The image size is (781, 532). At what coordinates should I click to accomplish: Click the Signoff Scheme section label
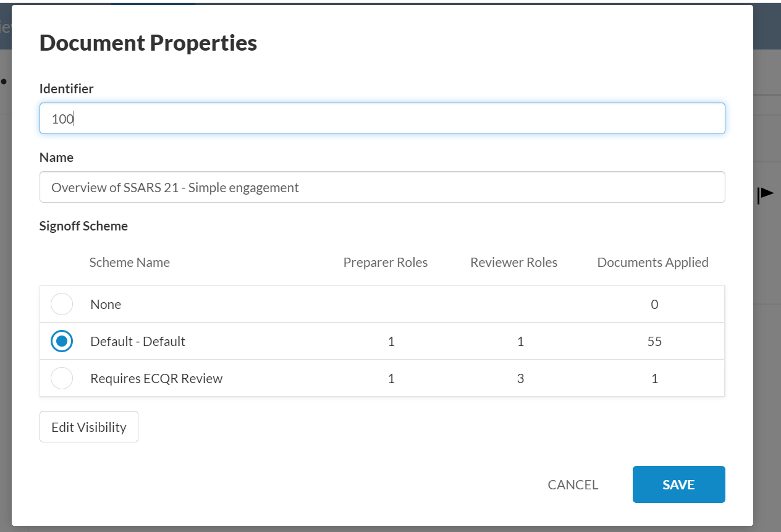[83, 226]
